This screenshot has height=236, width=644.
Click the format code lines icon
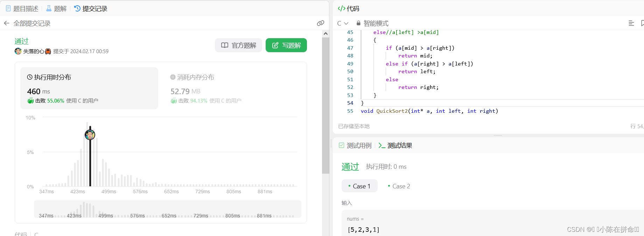pyautogui.click(x=631, y=23)
